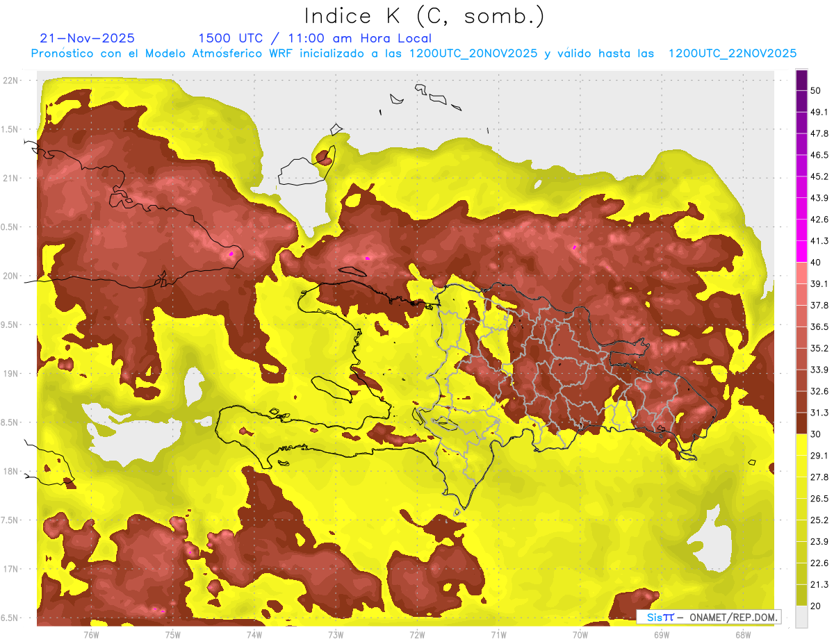Click the light gray color bar segment below 20
Image resolution: width=834 pixels, height=644 pixels.
[x=801, y=616]
